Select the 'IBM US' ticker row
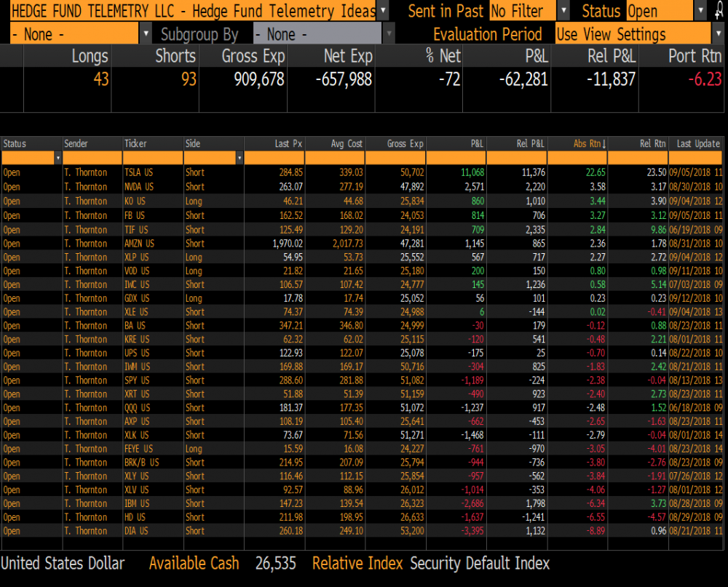 pos(362,503)
